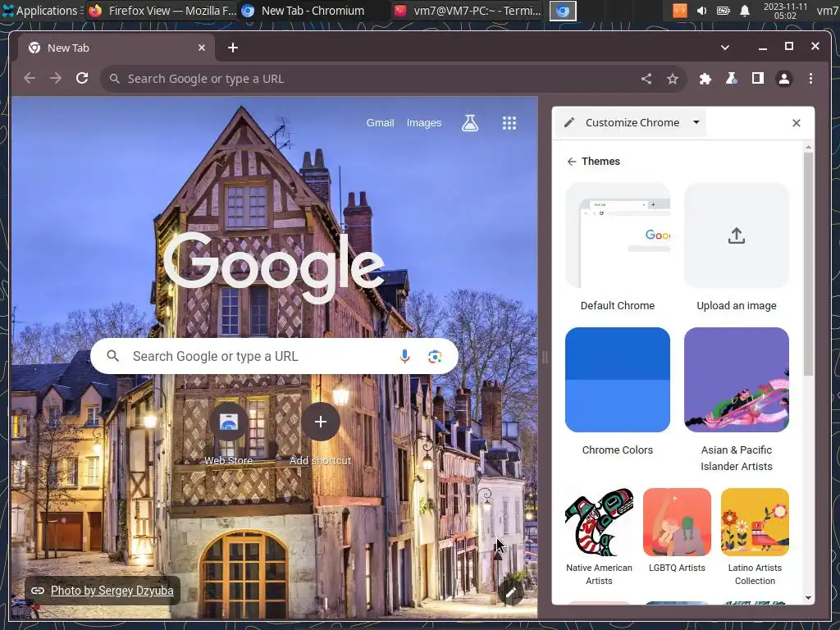
Task: Open the volume control in the tray
Action: 701,11
